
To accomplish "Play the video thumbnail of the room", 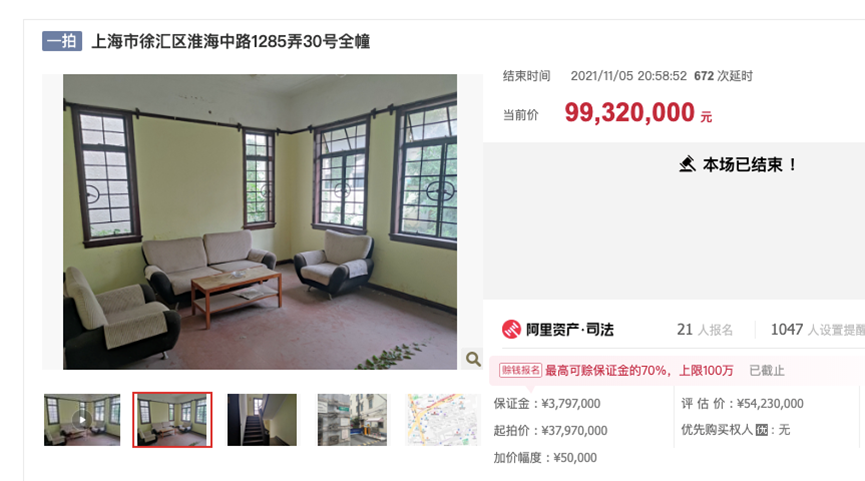I will point(82,420).
